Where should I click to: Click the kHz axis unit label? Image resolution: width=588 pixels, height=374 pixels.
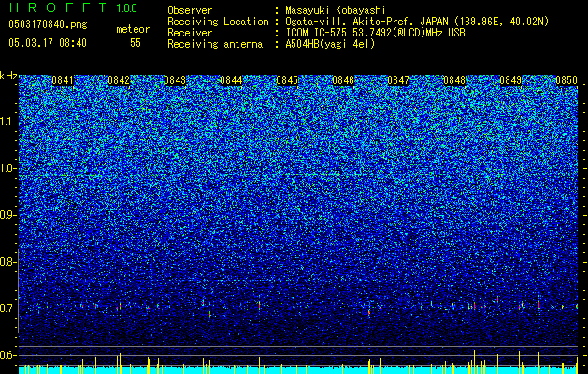click(x=8, y=76)
